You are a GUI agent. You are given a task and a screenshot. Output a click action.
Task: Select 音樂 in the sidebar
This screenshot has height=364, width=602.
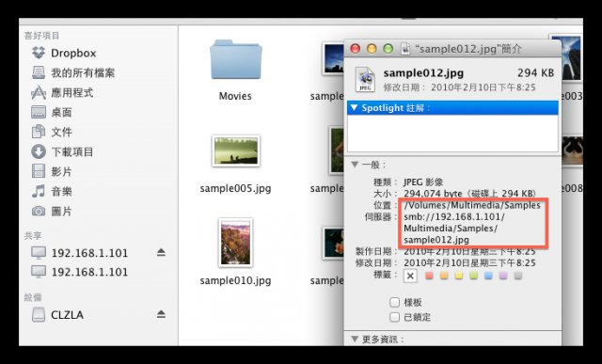52,191
